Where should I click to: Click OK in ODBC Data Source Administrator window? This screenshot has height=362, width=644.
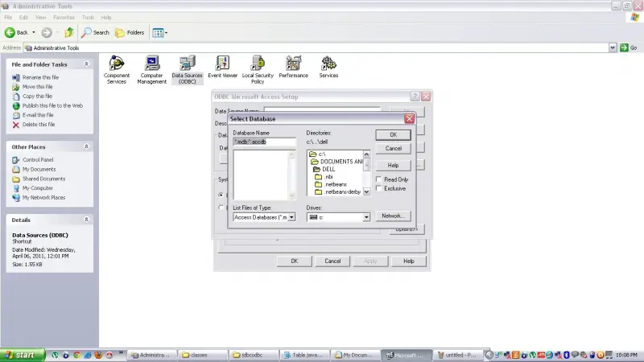tap(294, 261)
